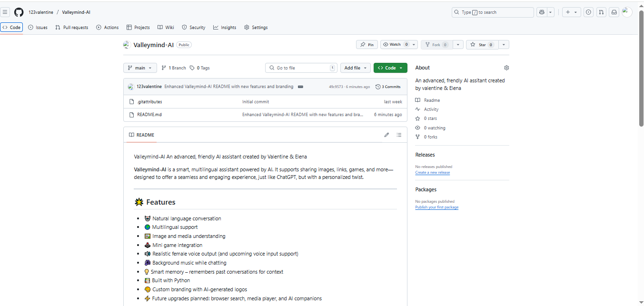Click Publish your first package link

[x=437, y=207]
